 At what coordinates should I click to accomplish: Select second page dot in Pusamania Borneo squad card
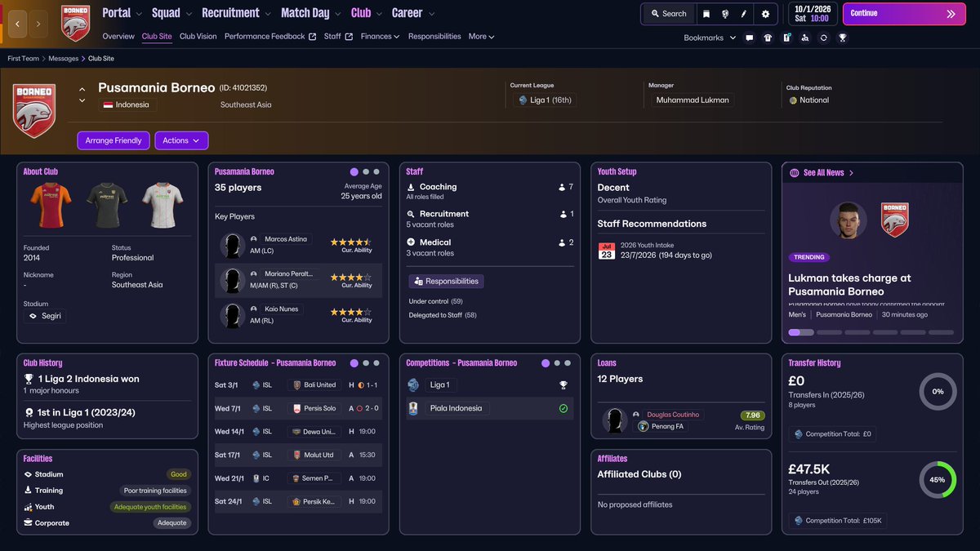(366, 172)
